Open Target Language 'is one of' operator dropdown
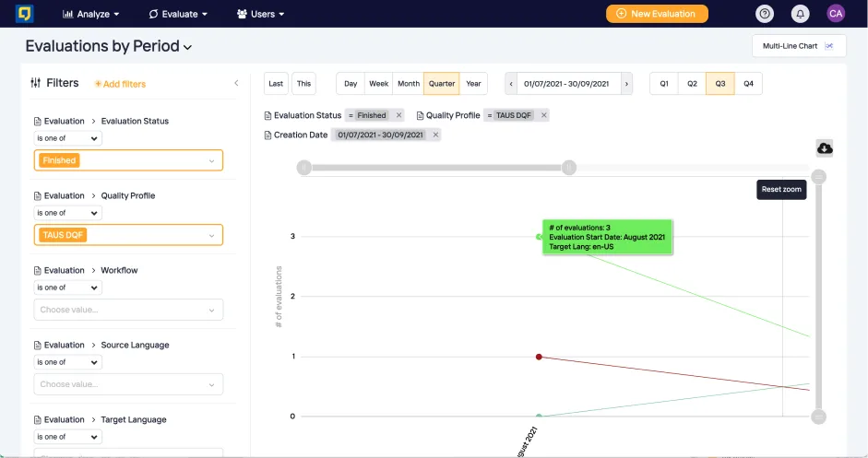 [x=67, y=437]
